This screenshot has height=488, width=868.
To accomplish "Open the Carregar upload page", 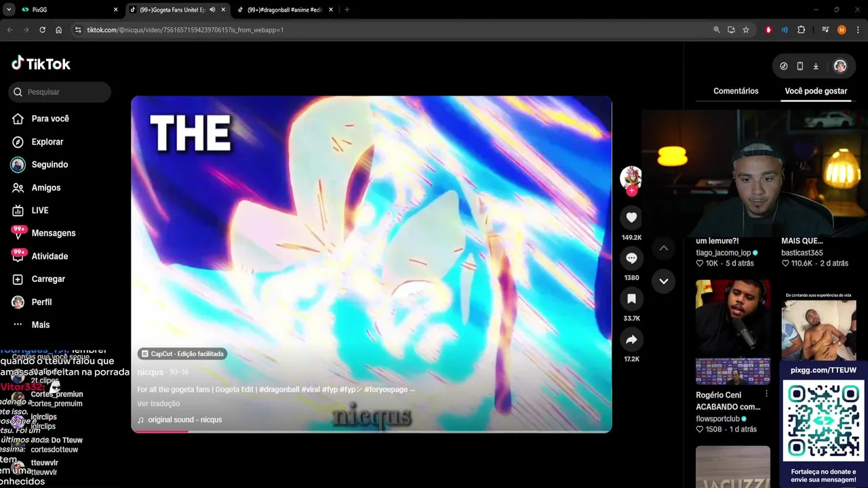I will pos(39,279).
